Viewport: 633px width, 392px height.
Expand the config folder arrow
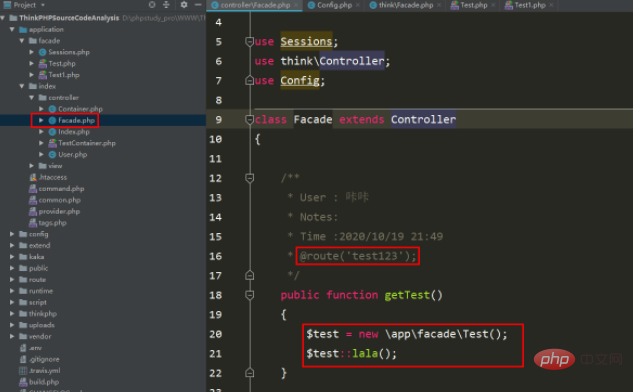tap(12, 234)
